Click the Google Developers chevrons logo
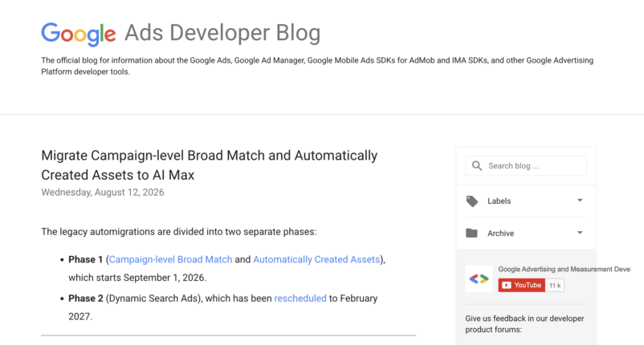The image size is (644, 345). point(479,279)
